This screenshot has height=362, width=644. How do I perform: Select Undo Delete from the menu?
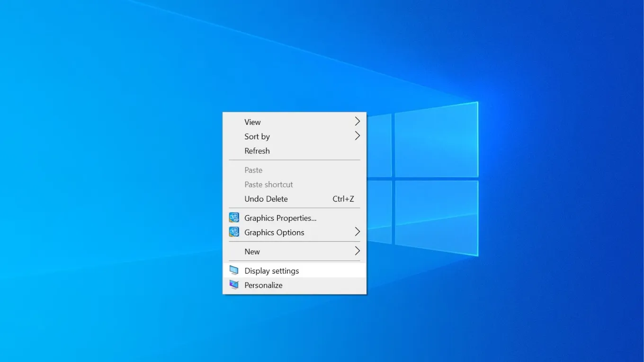(266, 199)
